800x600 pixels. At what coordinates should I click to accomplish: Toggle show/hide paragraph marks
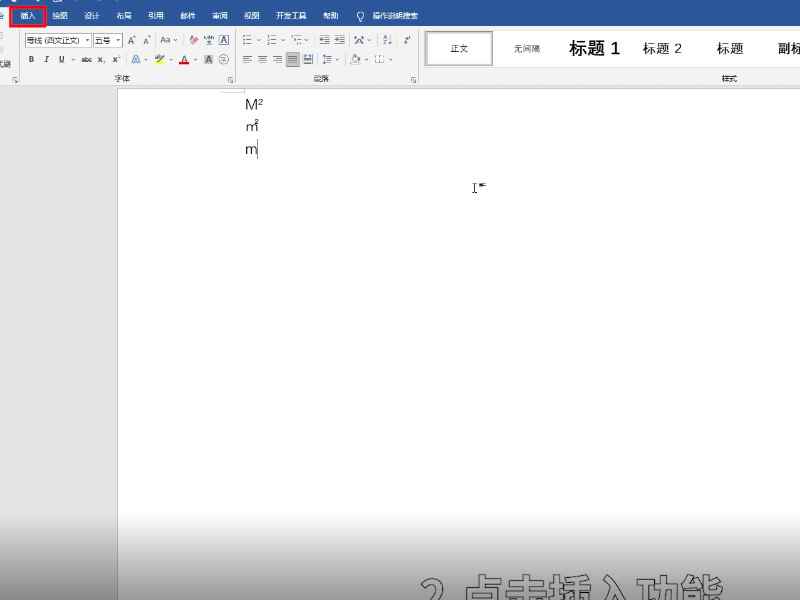click(x=408, y=39)
